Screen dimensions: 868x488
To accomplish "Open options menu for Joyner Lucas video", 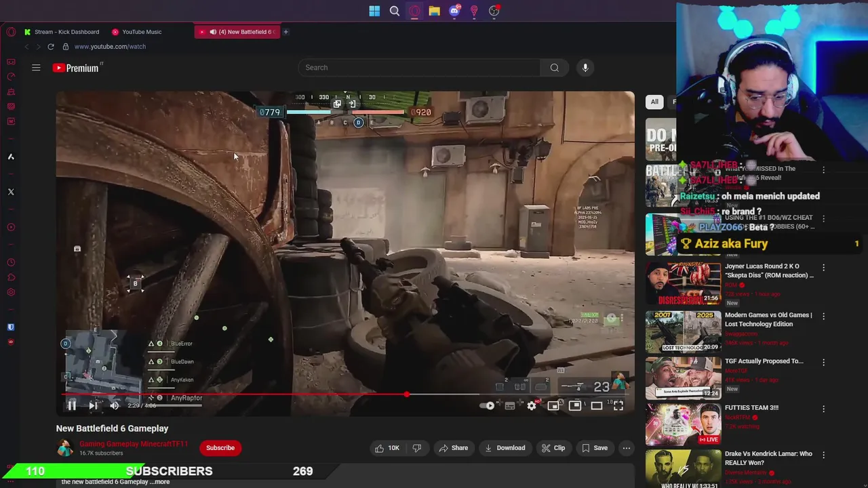I will click(824, 269).
